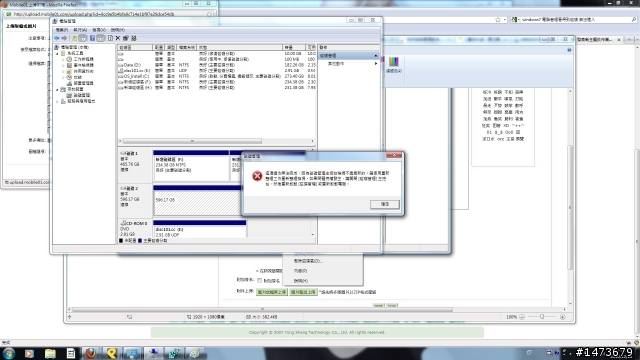The image size is (640, 360).
Task: Click the Paint window horizontal scrollbar
Action: click(x=262, y=309)
